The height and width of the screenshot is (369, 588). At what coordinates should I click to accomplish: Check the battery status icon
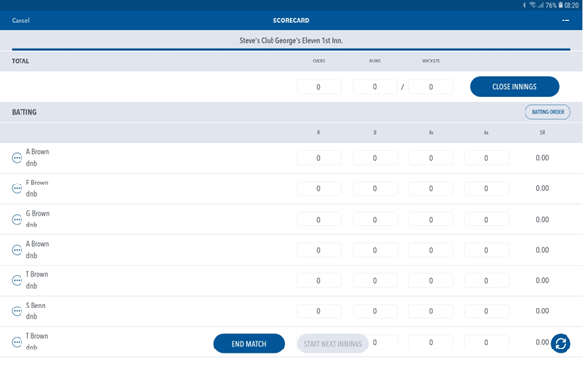tap(560, 5)
